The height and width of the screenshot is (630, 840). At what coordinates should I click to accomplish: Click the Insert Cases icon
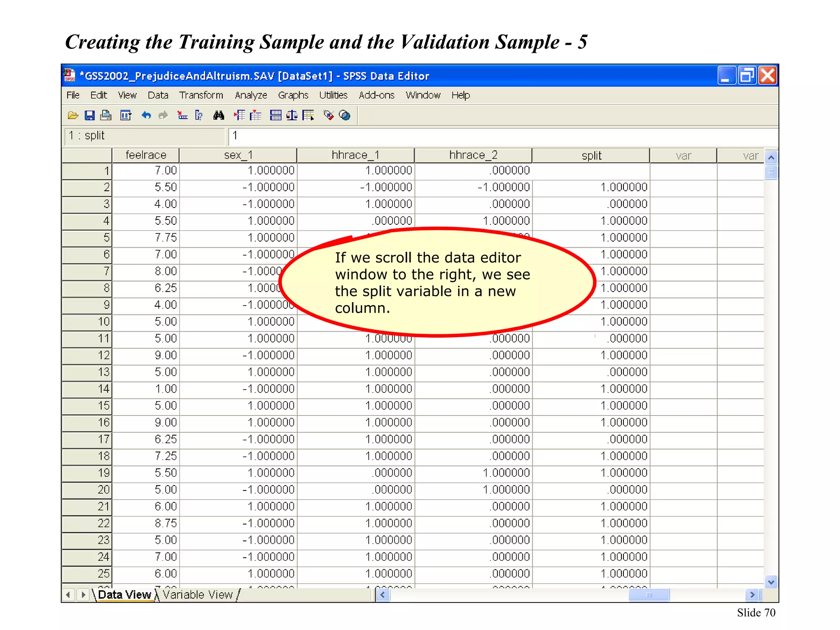click(x=239, y=115)
